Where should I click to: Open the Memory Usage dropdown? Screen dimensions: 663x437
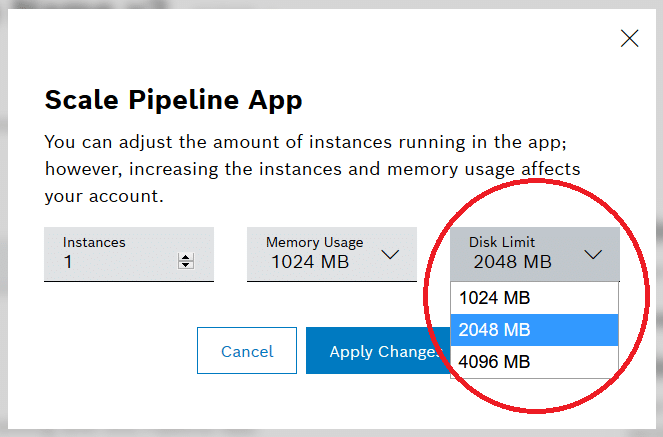click(x=331, y=254)
